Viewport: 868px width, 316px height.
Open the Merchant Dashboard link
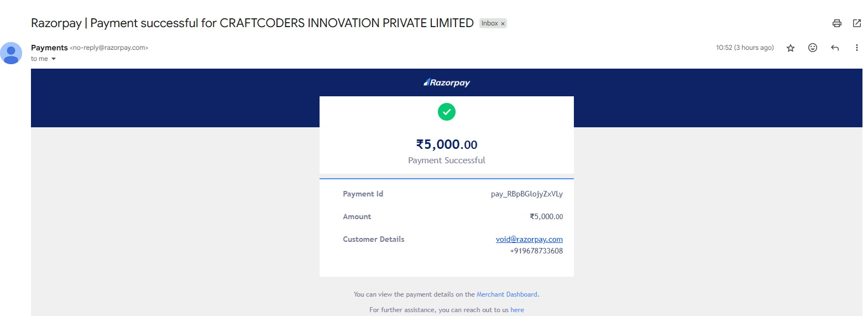click(507, 294)
